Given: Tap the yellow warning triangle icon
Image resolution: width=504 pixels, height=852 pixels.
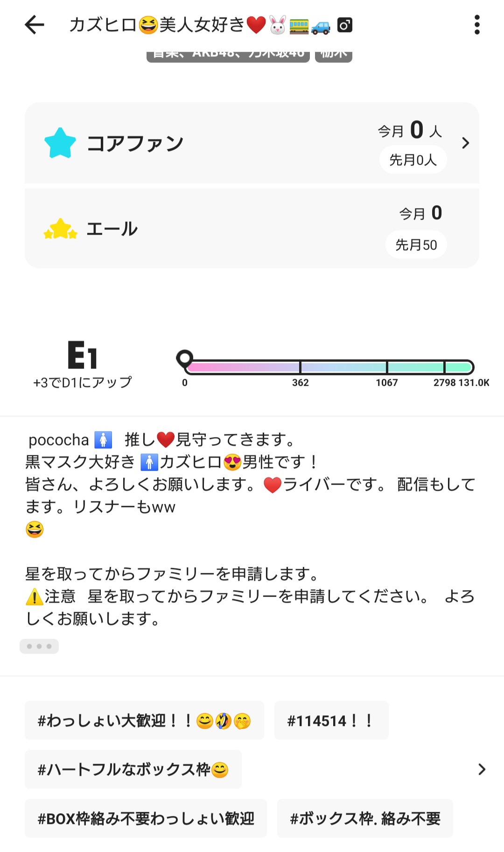Looking at the screenshot, I should (35, 596).
